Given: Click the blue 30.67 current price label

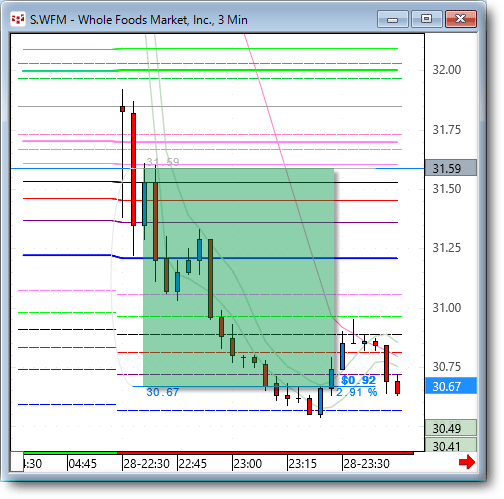Looking at the screenshot, I should 451,386.
